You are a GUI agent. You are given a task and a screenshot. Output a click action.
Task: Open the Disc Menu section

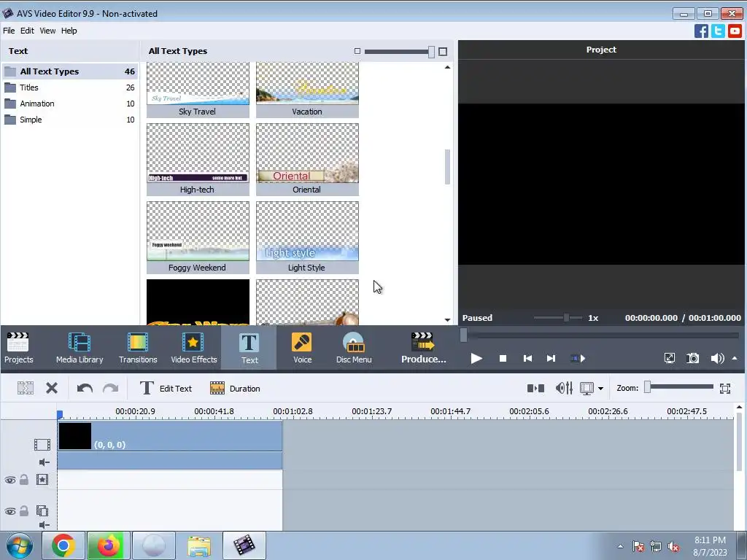[354, 348]
